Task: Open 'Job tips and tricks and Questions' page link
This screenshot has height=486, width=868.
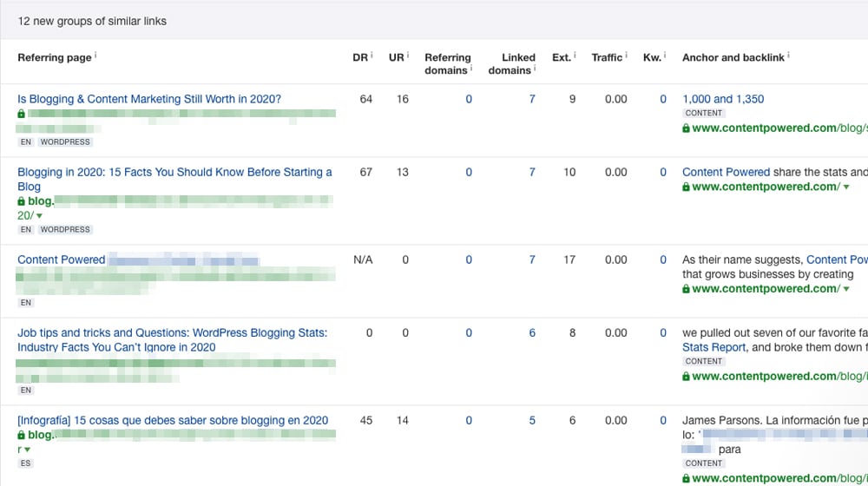Action: pyautogui.click(x=172, y=340)
